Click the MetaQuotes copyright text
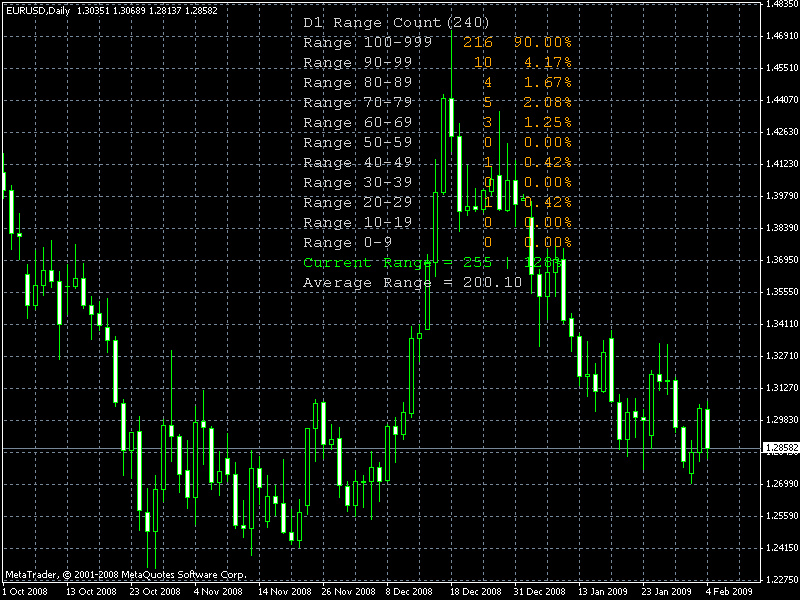Screen dimensions: 800x600 point(125,574)
